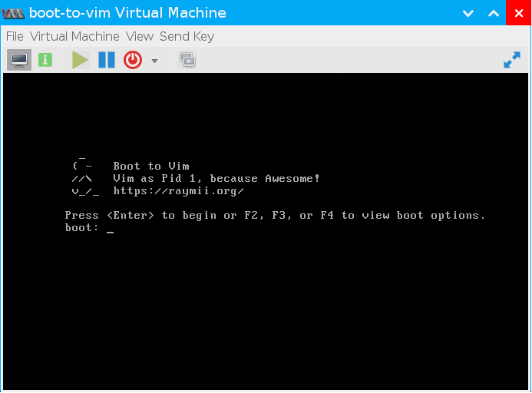The height and width of the screenshot is (393, 532).
Task: Open the View menu
Action: click(x=140, y=36)
